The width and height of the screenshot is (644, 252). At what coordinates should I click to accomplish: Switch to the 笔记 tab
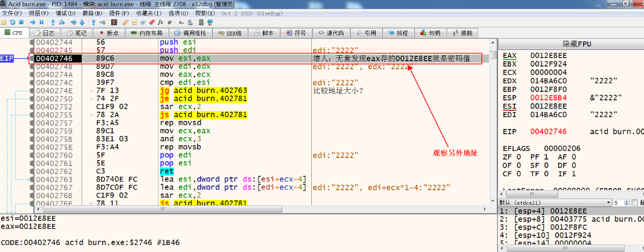click(77, 33)
